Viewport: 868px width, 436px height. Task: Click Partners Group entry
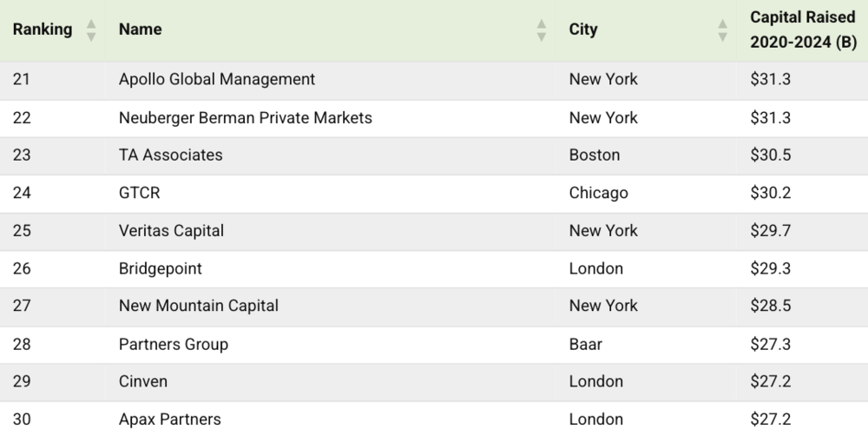(x=174, y=345)
